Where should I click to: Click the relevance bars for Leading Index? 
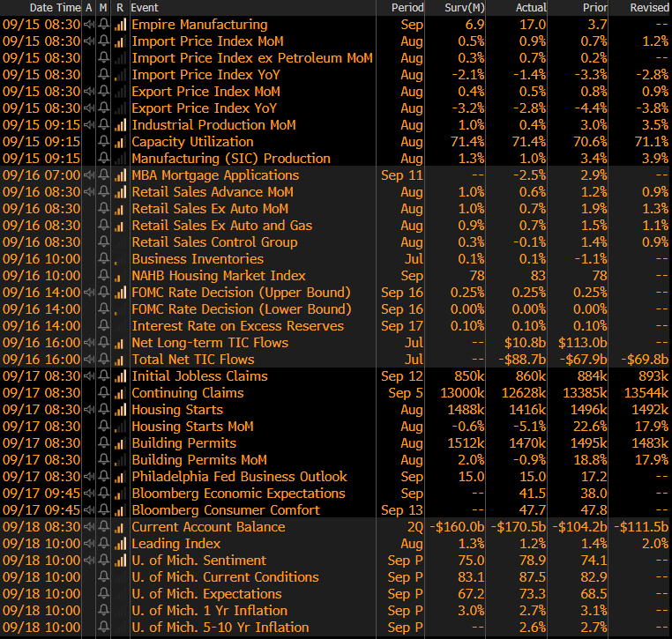[x=121, y=544]
